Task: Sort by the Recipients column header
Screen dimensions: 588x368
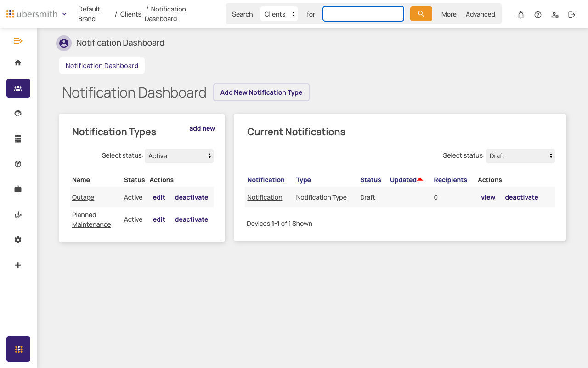Action: tap(450, 180)
